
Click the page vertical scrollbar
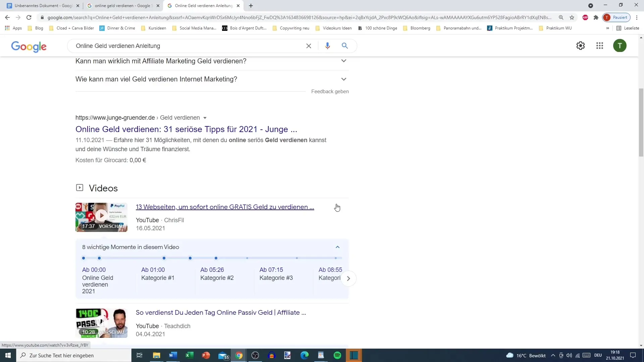click(641, 123)
